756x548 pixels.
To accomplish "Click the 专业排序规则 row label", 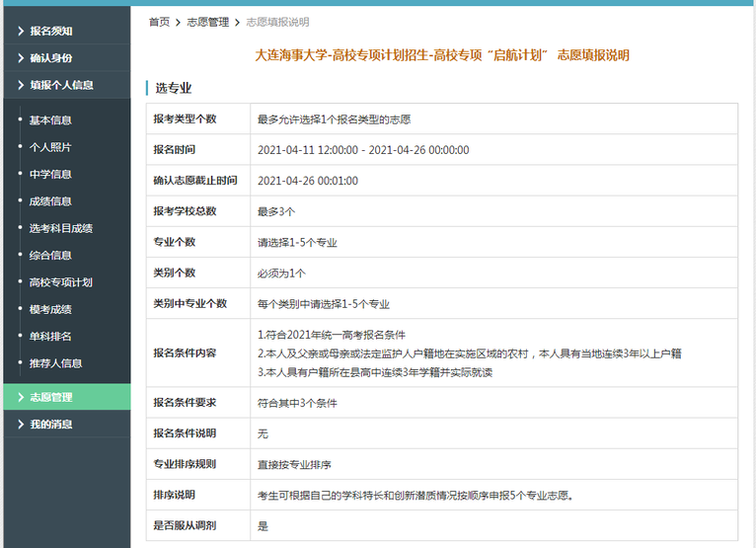I will (185, 464).
